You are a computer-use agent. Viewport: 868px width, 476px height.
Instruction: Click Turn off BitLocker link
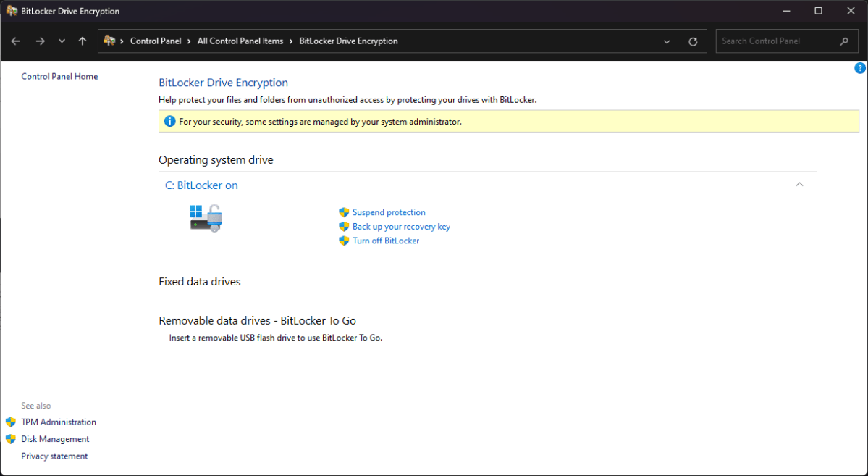point(386,241)
